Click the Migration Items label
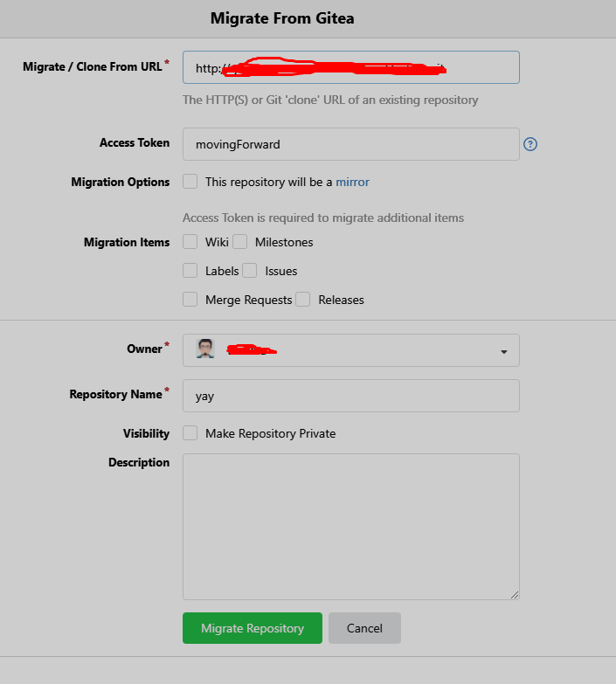Viewport: 616px width, 684px height. coord(127,242)
